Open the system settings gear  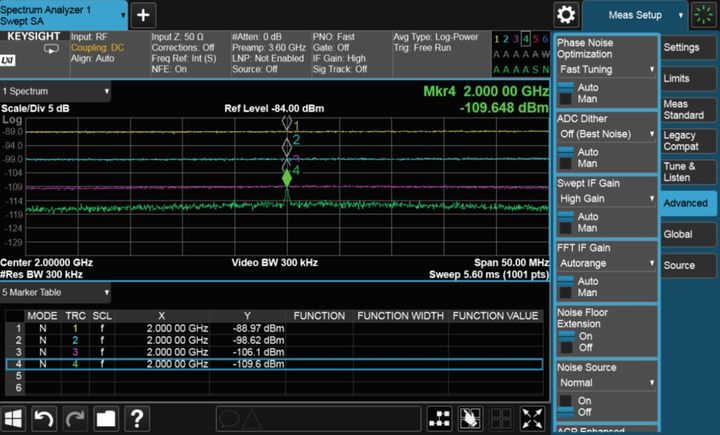point(567,15)
